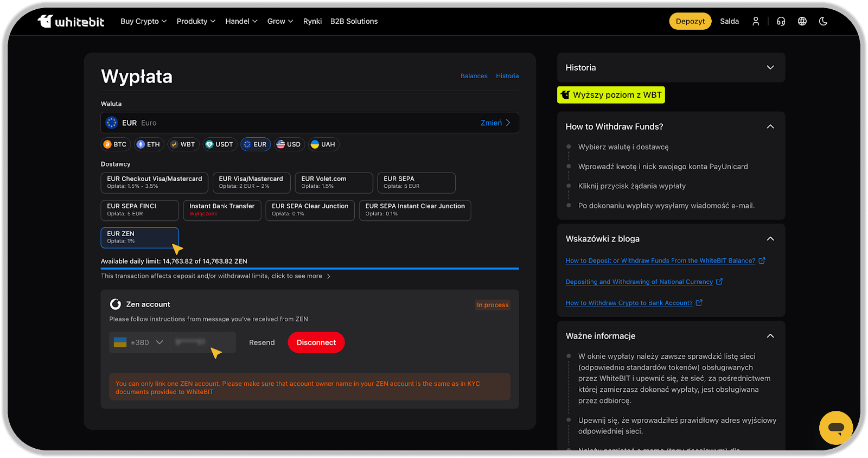
Task: Select the BTC currency chip
Action: [116, 144]
